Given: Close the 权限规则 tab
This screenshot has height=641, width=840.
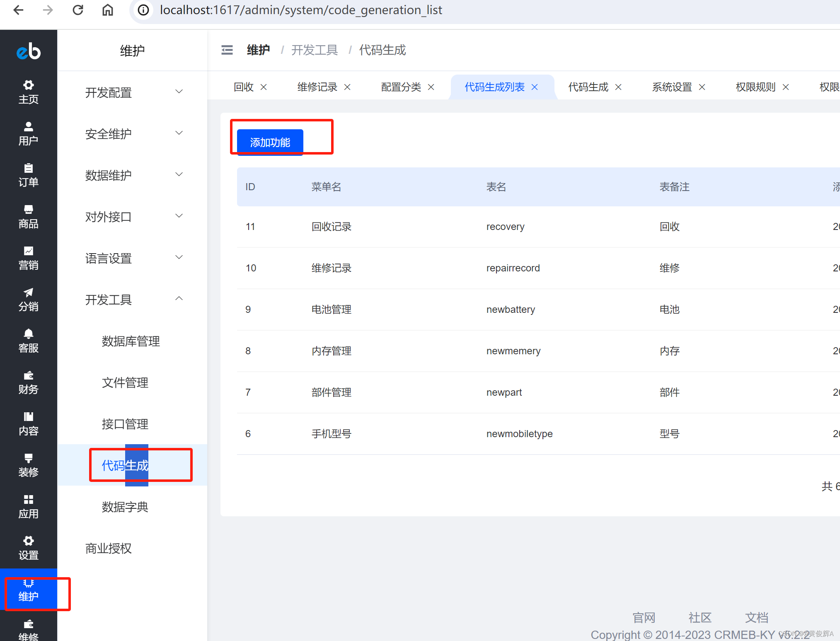Looking at the screenshot, I should [786, 87].
